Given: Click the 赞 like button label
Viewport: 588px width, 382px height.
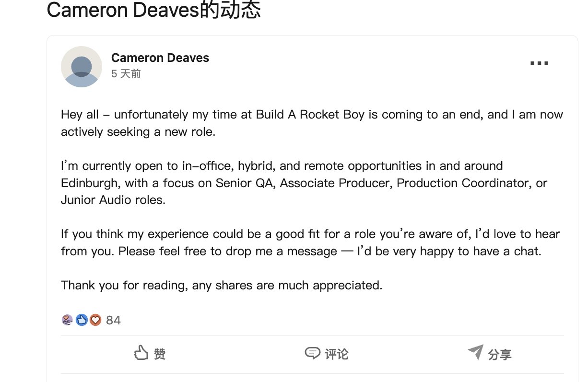Looking at the screenshot, I should 160,354.
